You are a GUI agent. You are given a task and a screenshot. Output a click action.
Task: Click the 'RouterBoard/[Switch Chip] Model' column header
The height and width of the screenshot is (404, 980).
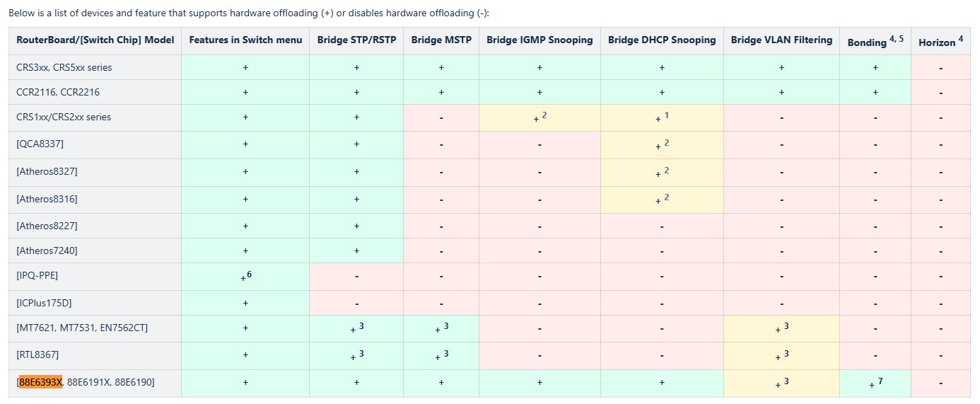coord(95,40)
